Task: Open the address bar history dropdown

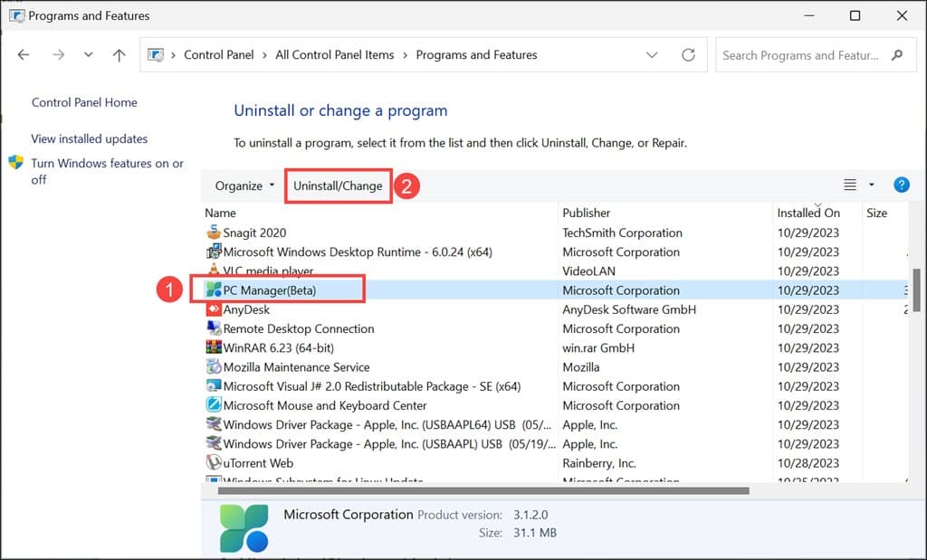Action: point(652,55)
